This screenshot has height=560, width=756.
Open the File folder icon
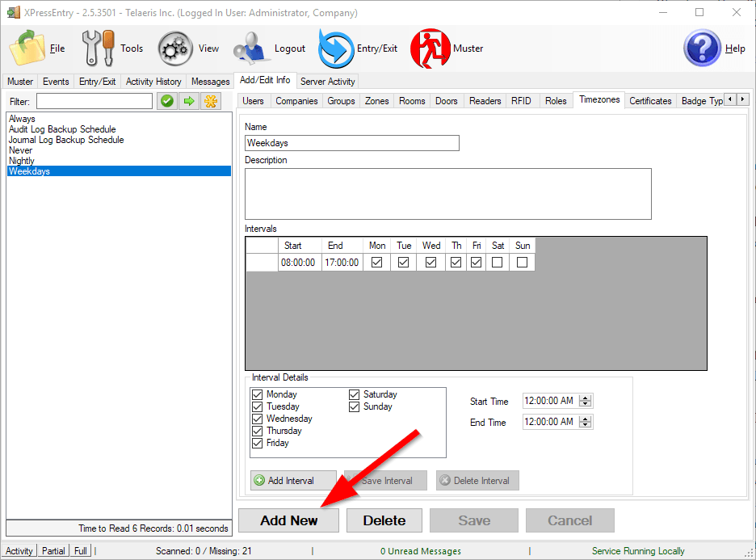coord(27,48)
